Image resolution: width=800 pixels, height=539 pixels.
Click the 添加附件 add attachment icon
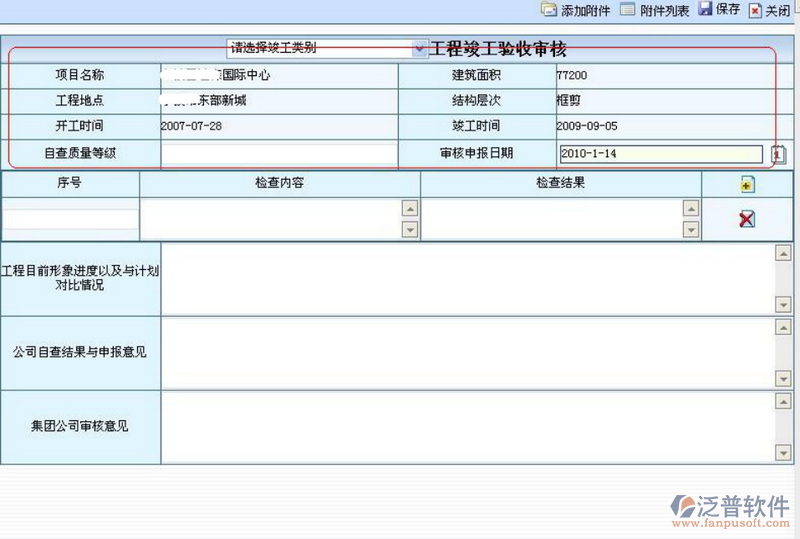tap(549, 10)
